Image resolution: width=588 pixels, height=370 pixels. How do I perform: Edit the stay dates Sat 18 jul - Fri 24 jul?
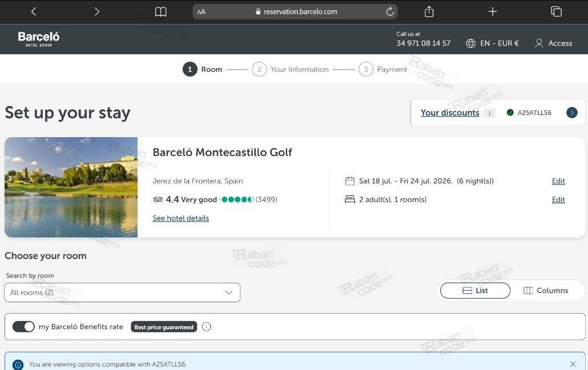pos(558,181)
